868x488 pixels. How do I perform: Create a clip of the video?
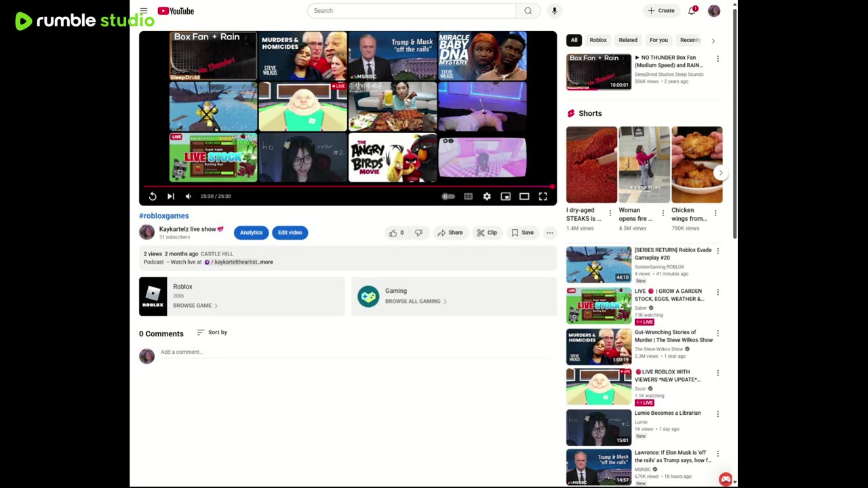pyautogui.click(x=487, y=232)
